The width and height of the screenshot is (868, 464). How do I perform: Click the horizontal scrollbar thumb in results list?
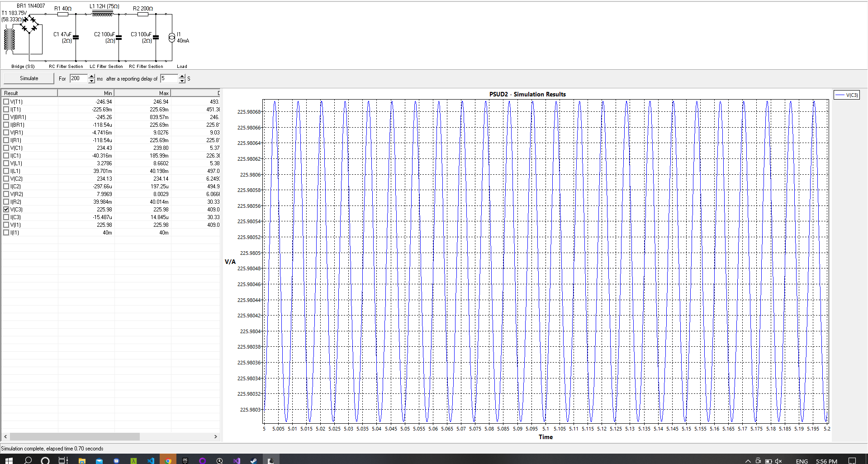click(75, 437)
